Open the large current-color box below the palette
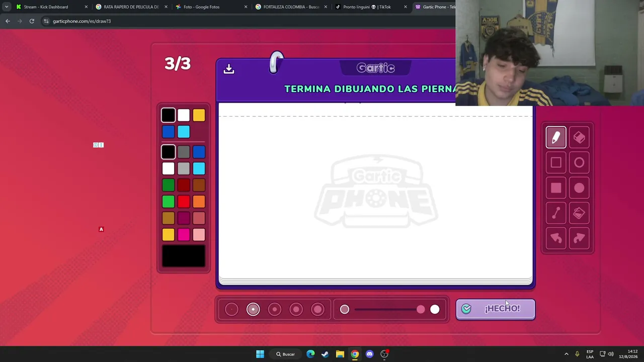Screen dimensions: 644x362 (184, 256)
